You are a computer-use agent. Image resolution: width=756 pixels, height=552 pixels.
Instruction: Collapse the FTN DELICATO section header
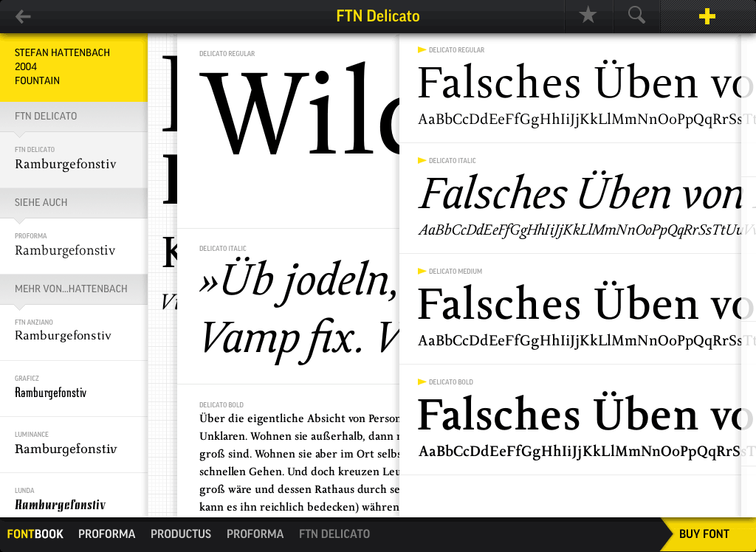click(74, 116)
